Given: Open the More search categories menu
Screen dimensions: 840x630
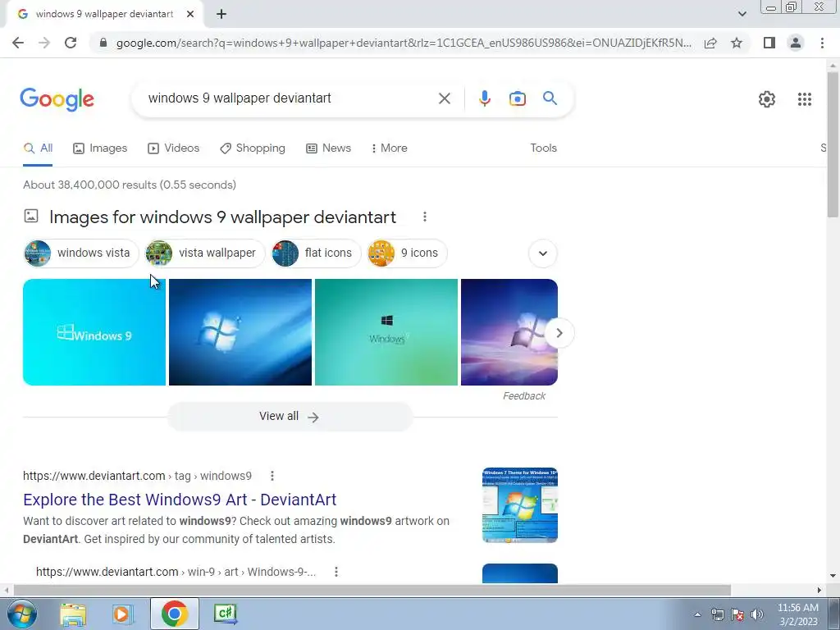Looking at the screenshot, I should tap(390, 148).
